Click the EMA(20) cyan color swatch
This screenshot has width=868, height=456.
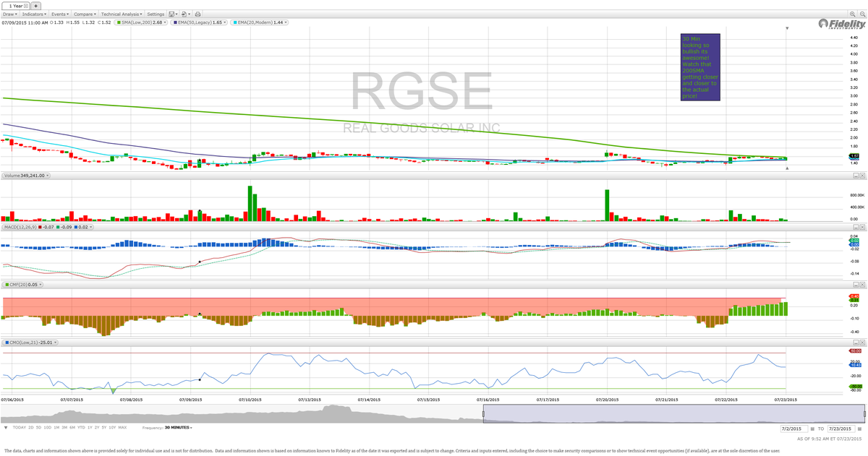235,22
